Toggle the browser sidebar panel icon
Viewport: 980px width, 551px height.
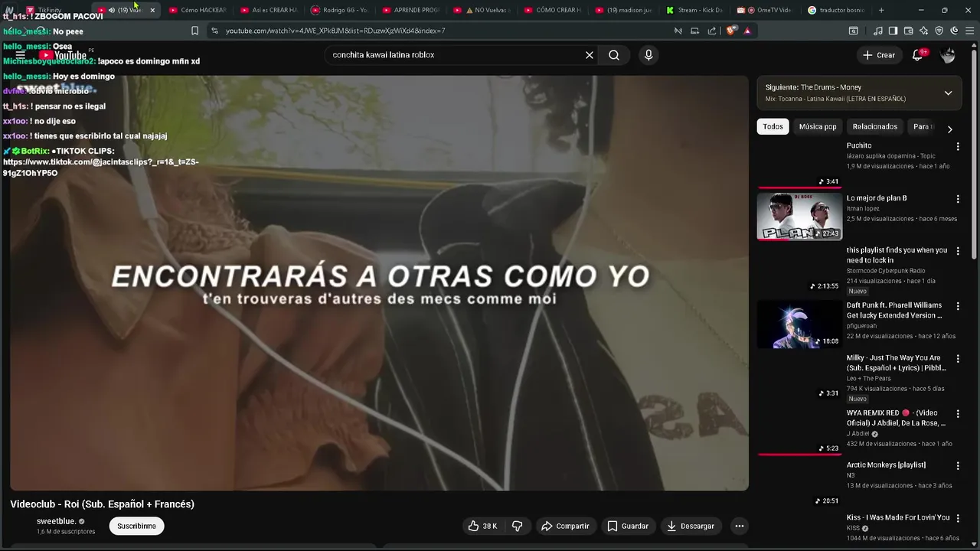[x=893, y=31]
